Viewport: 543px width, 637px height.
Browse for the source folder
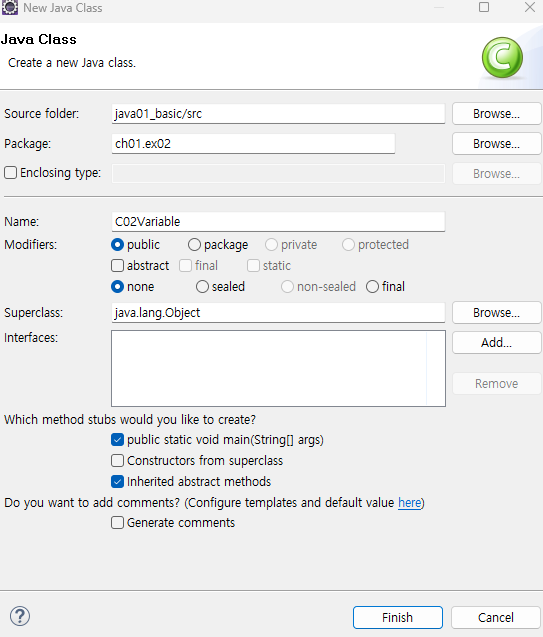point(496,114)
